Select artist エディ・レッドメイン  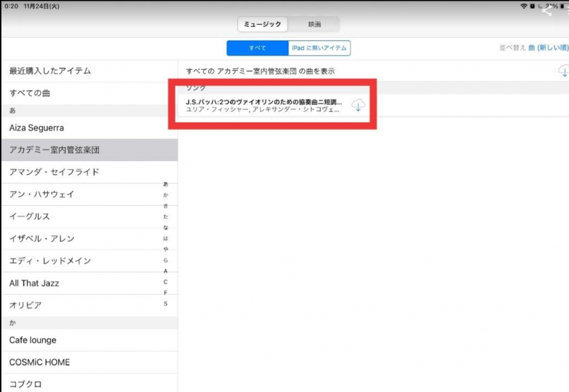coord(89,261)
